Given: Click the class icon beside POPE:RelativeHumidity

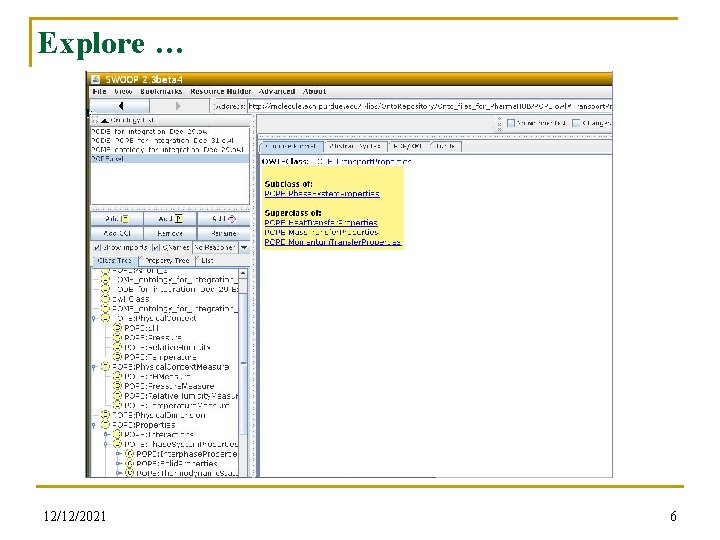Looking at the screenshot, I should (x=117, y=347).
